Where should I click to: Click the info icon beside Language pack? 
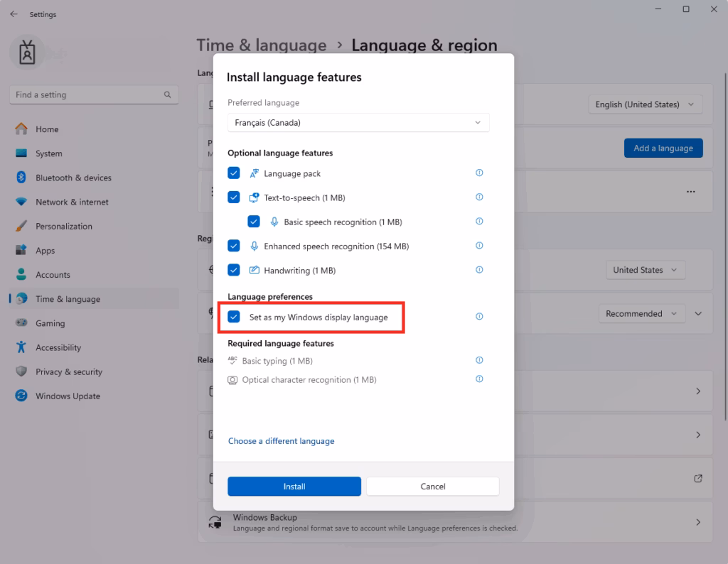click(x=479, y=173)
